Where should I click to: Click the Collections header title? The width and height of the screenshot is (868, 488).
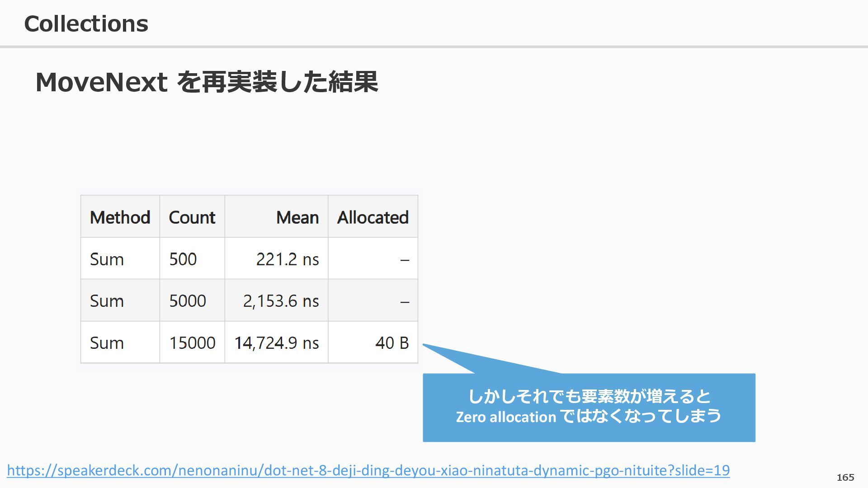pos(86,23)
